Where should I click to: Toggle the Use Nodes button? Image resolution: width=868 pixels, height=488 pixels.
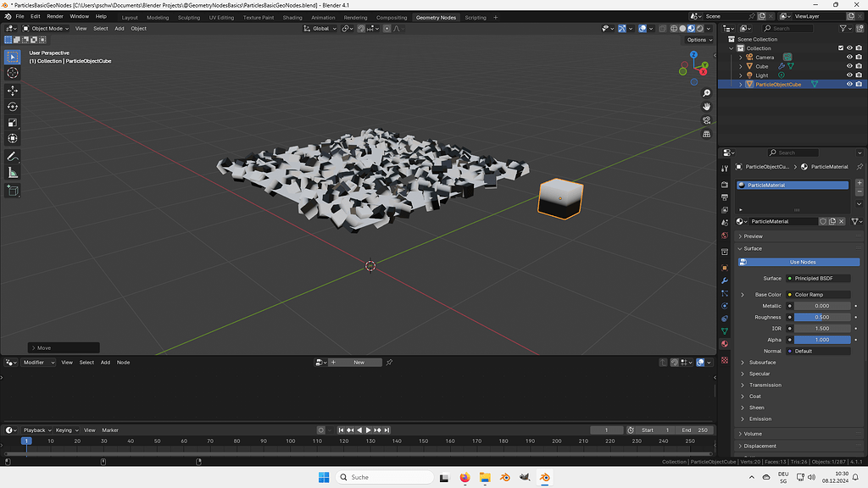(798, 262)
